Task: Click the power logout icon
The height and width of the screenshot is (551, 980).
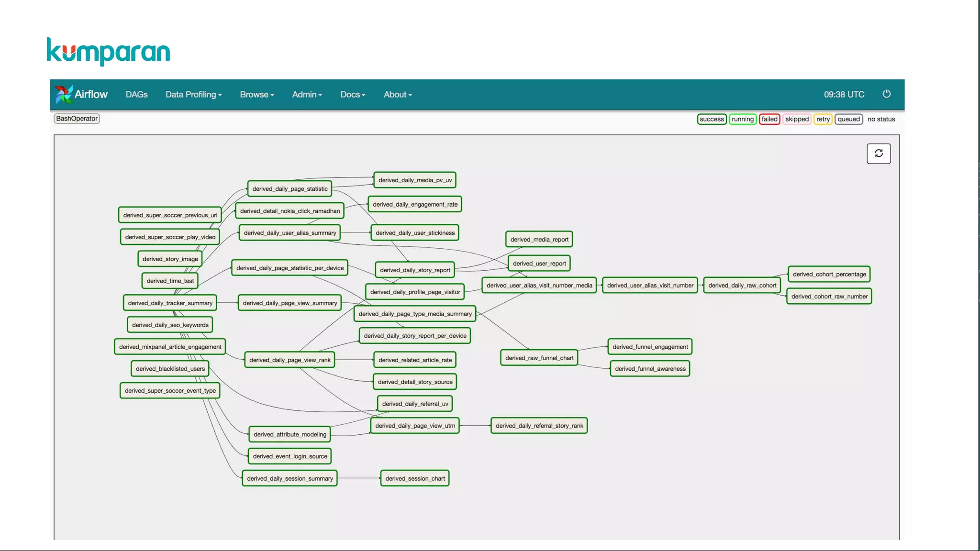Action: (886, 94)
